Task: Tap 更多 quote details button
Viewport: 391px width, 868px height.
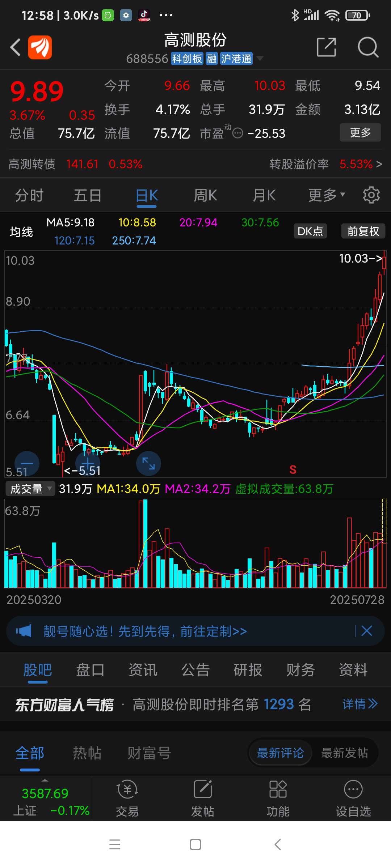Action: coord(360,132)
